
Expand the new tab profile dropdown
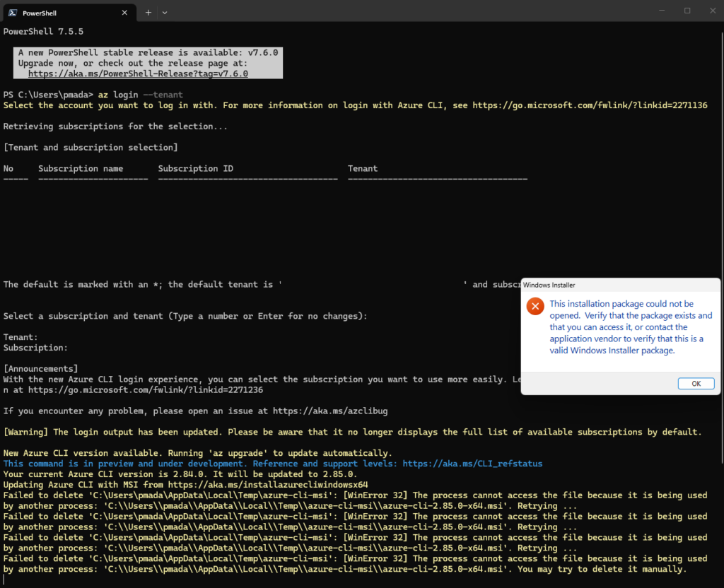[165, 12]
